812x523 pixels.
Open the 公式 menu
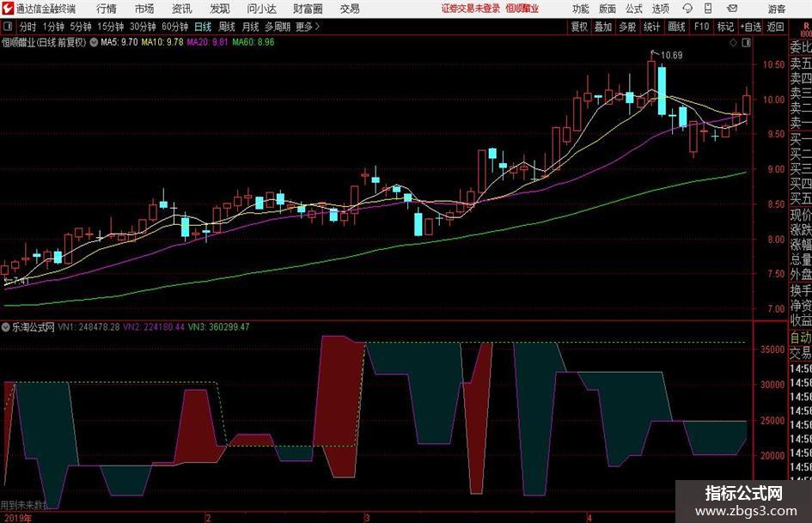[x=633, y=9]
